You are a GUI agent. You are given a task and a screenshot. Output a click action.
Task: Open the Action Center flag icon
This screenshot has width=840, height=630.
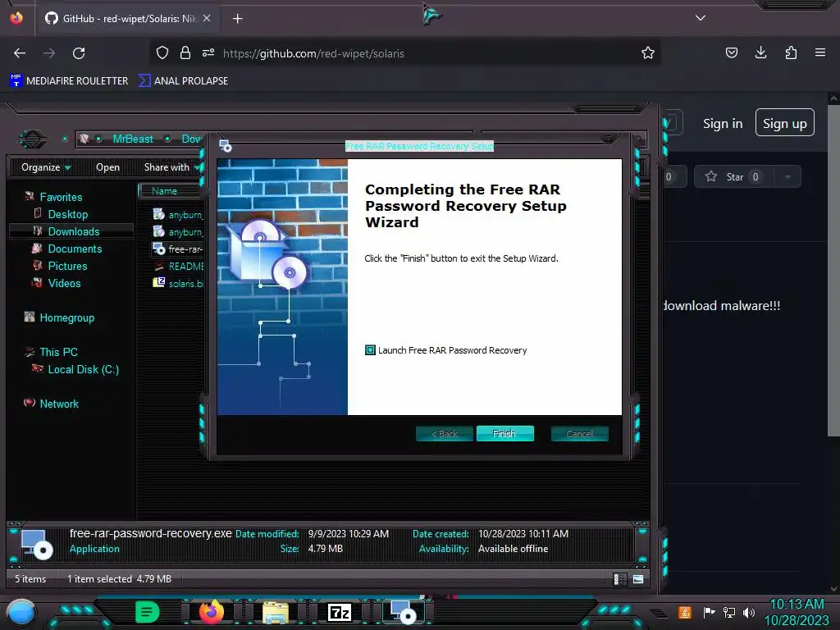[709, 612]
